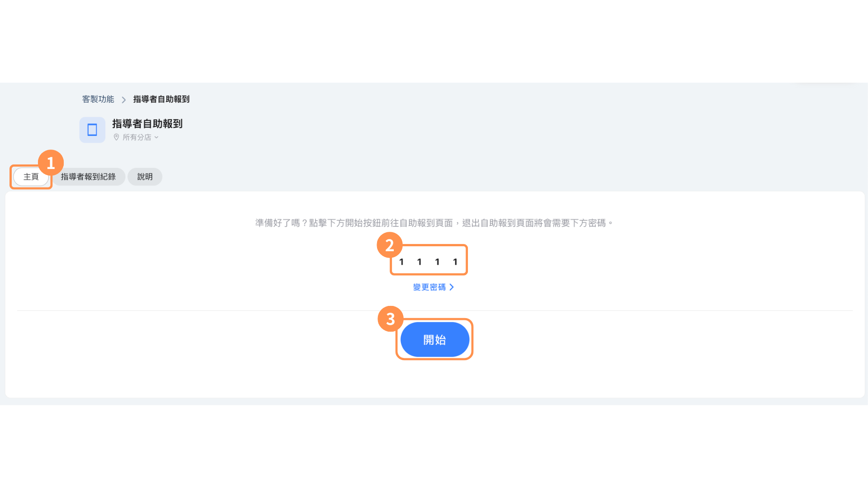Click the third password digit
The image size is (868, 488).
click(437, 262)
